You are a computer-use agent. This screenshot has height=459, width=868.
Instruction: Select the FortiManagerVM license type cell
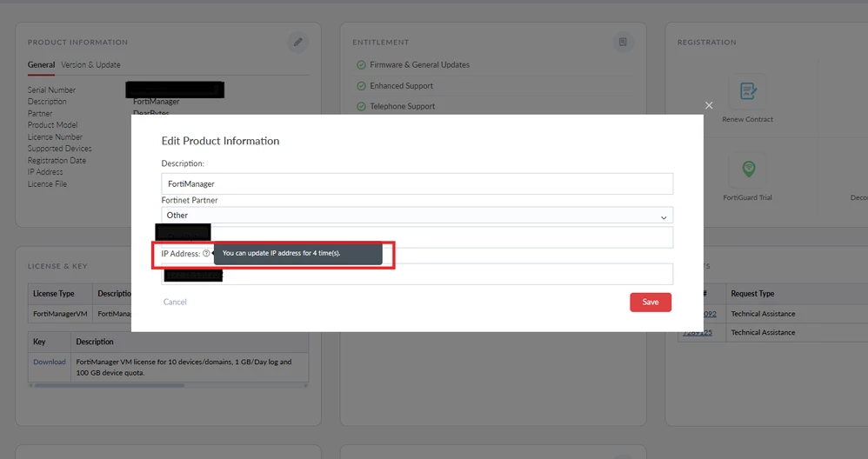point(60,314)
